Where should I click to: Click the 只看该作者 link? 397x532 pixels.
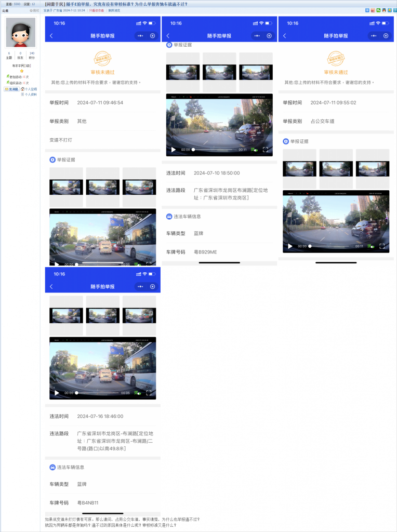coord(97,10)
